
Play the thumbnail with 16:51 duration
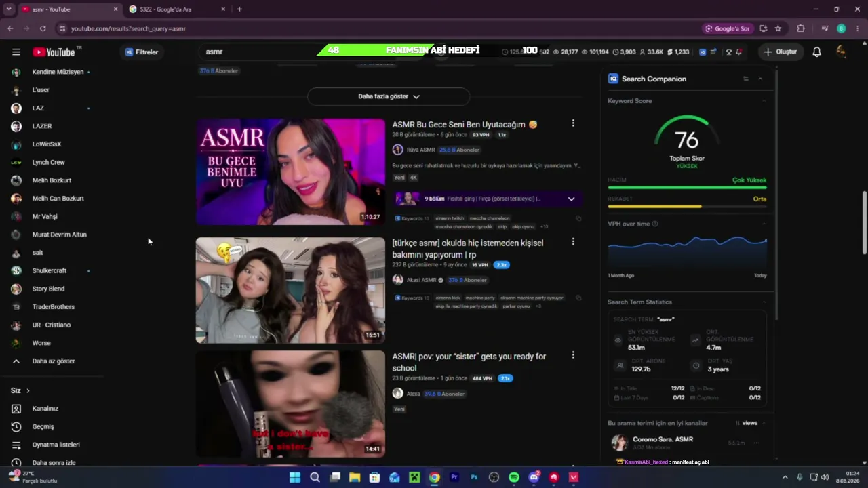click(290, 290)
